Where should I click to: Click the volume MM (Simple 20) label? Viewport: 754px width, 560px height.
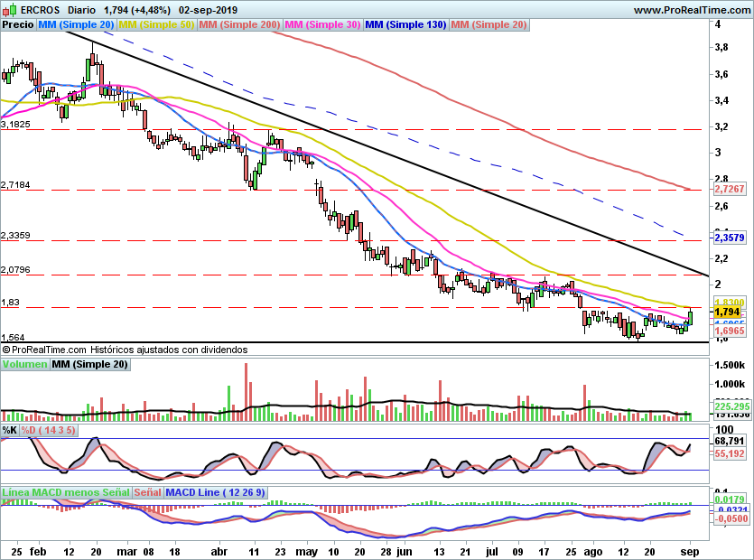click(89, 365)
